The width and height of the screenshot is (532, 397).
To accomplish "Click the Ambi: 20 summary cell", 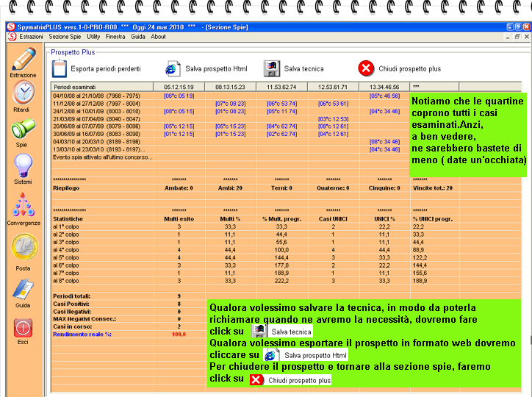I will click(x=230, y=188).
